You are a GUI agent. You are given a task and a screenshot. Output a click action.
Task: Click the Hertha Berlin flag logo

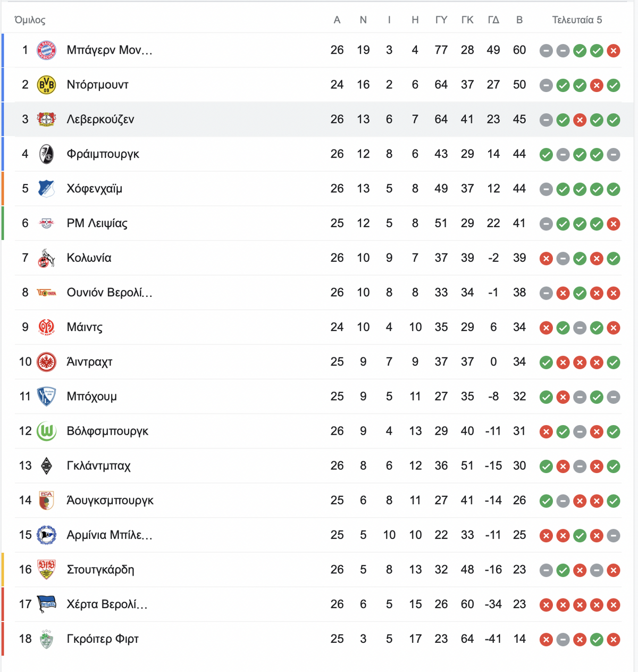coord(46,604)
